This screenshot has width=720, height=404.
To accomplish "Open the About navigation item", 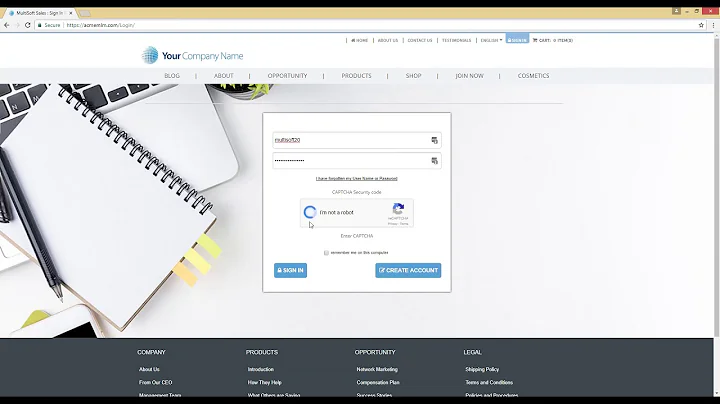I will pyautogui.click(x=224, y=76).
